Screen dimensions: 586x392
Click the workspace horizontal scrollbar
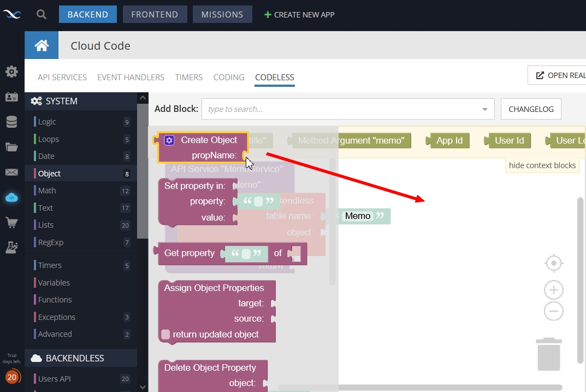421,388
